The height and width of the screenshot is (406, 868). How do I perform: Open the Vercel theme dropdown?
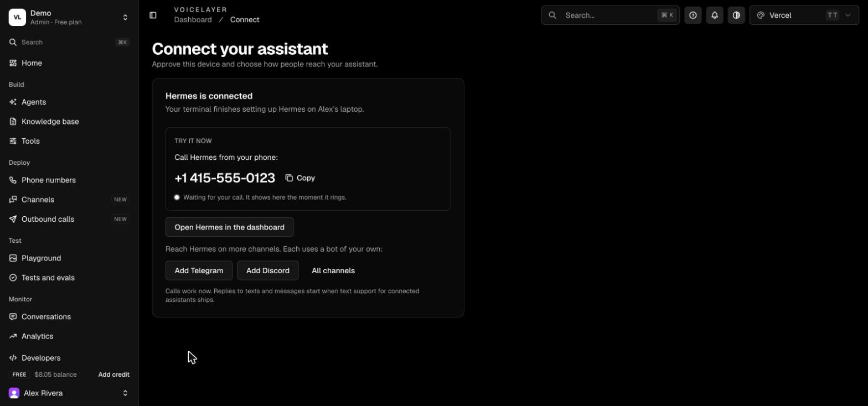[x=804, y=15]
